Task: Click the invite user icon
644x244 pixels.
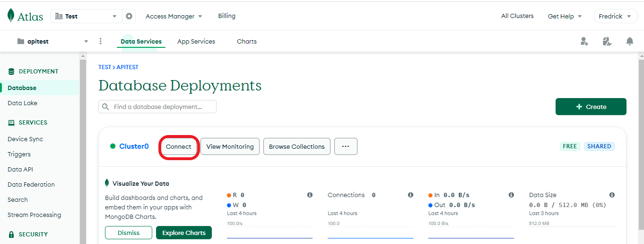Action: click(584, 41)
